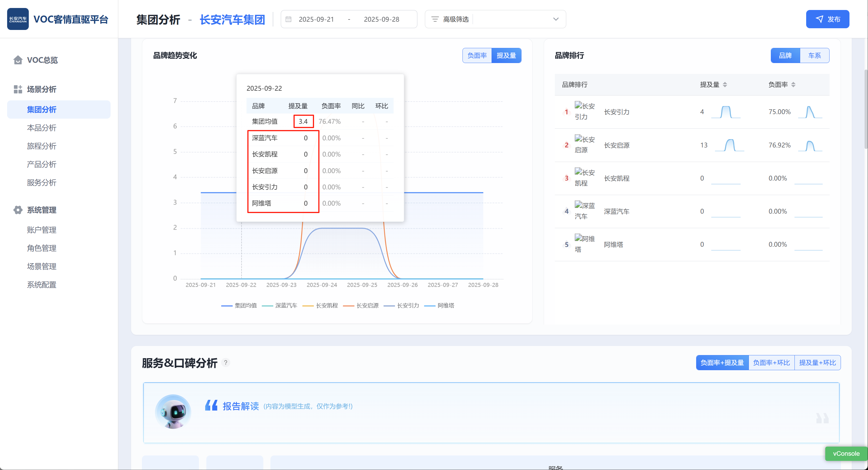The height and width of the screenshot is (470, 868).
Task: Click the start date 2025-09-21 field
Action: click(316, 20)
